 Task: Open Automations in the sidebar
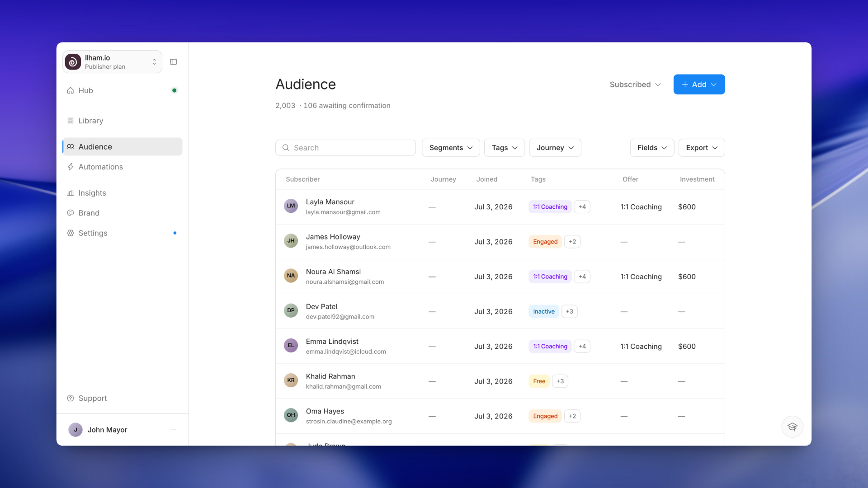point(123,167)
